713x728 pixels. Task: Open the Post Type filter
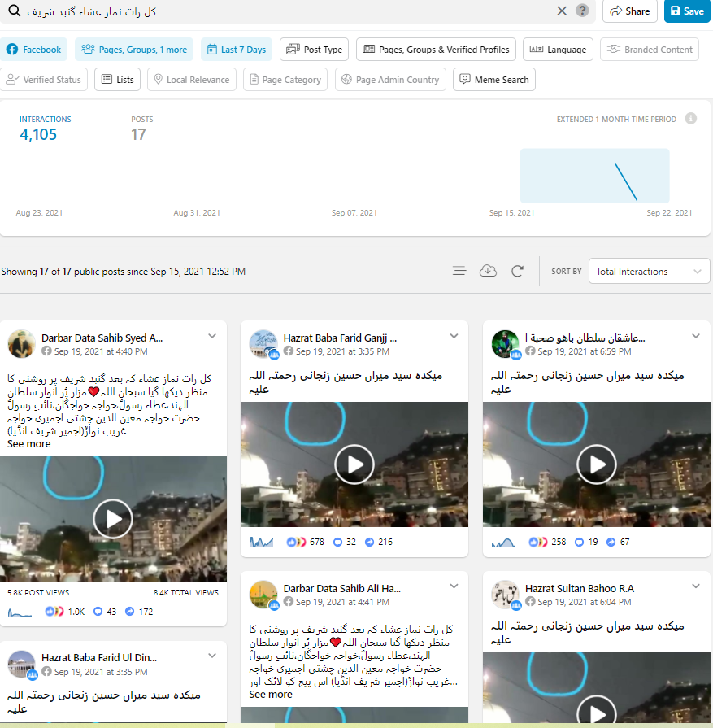[314, 50]
